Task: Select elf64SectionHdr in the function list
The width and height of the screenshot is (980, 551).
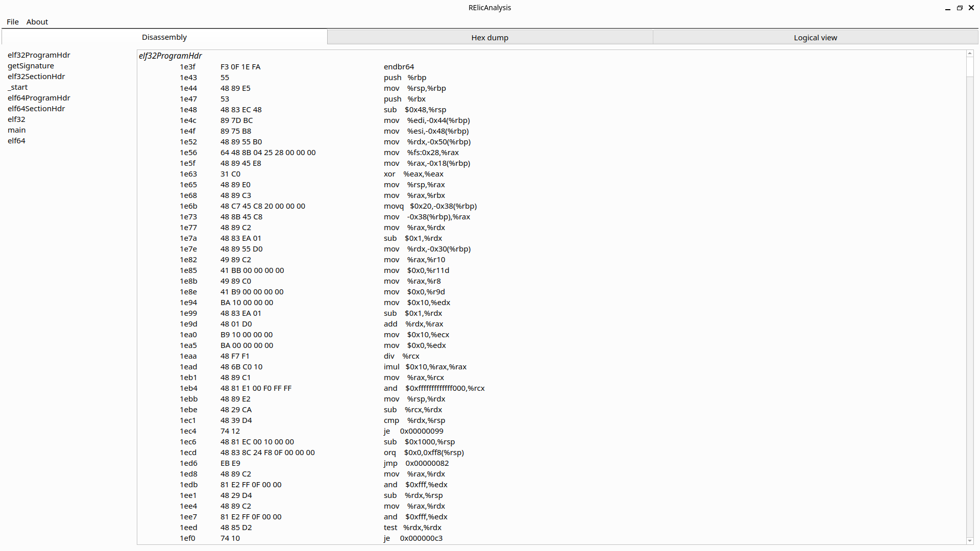Action: (36, 109)
